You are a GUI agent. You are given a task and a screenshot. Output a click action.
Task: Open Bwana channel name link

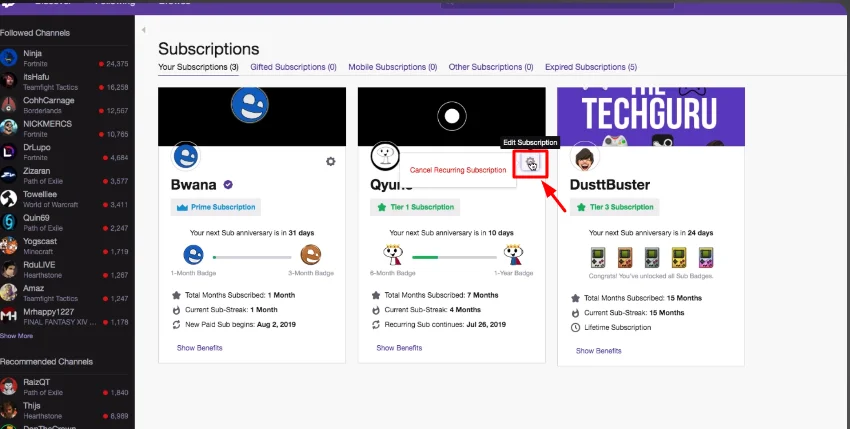[x=194, y=185]
